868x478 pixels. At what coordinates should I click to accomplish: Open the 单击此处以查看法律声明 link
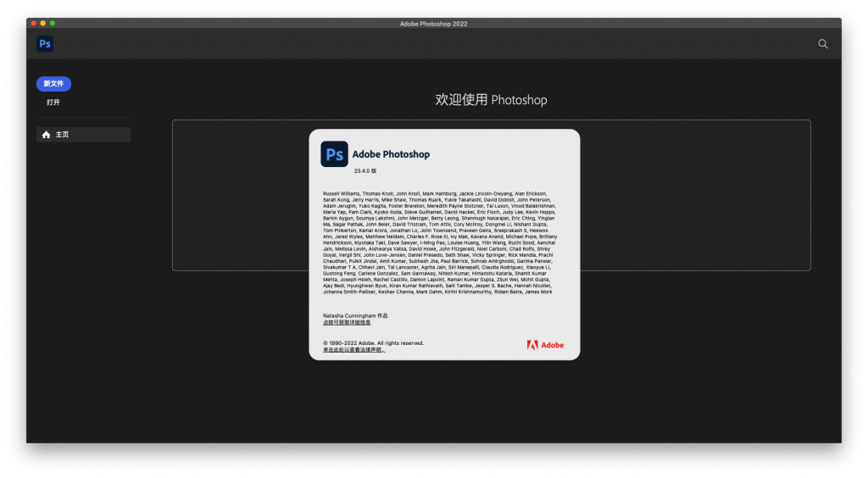tap(353, 350)
